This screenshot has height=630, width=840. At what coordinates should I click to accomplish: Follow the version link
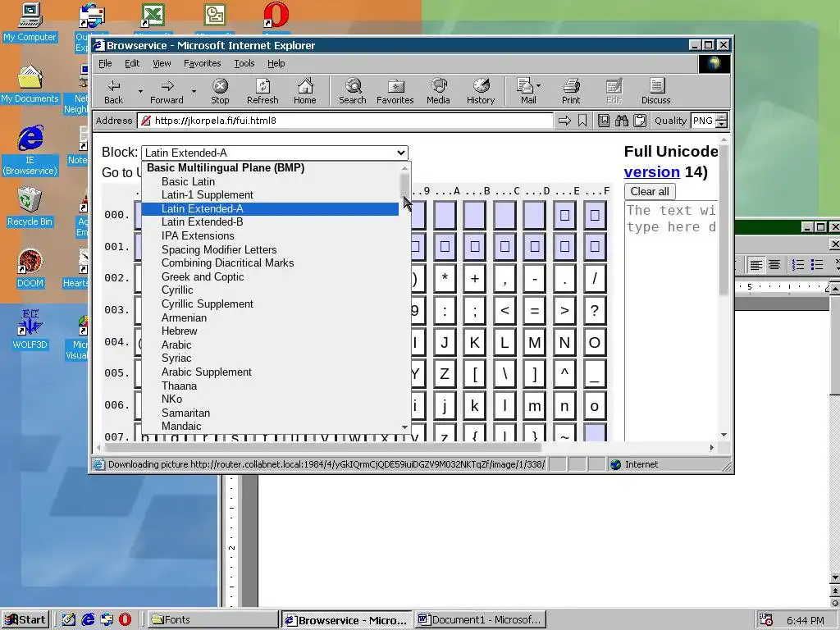651,172
